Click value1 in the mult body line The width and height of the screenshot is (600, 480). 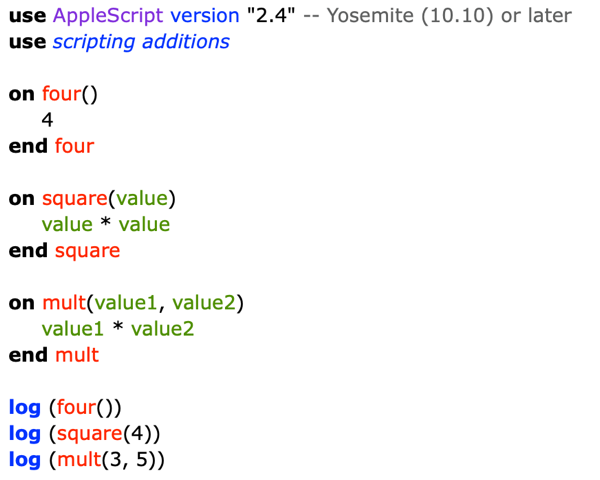click(73, 329)
